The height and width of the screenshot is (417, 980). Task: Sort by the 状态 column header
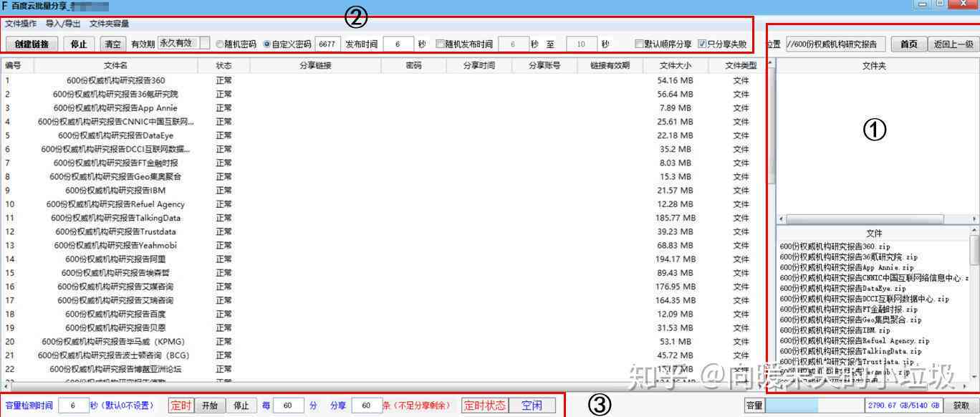tap(224, 65)
